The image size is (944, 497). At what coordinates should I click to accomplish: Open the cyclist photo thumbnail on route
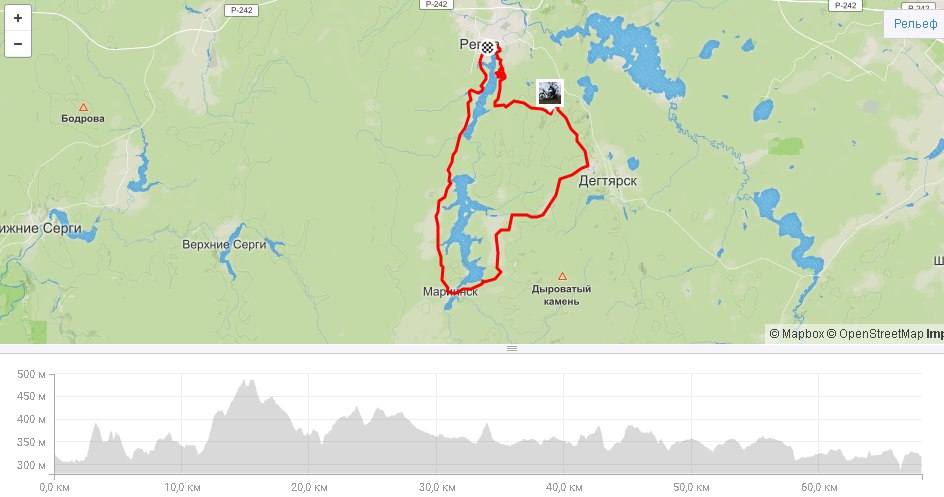coord(550,93)
